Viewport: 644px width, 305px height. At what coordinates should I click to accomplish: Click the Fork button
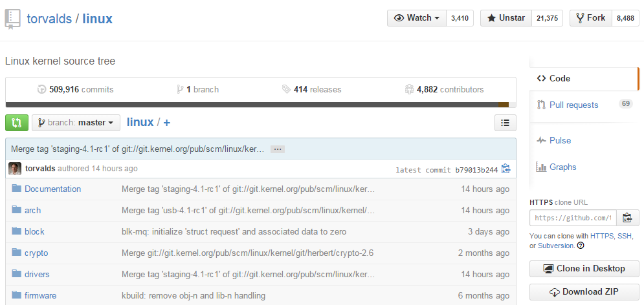(591, 18)
